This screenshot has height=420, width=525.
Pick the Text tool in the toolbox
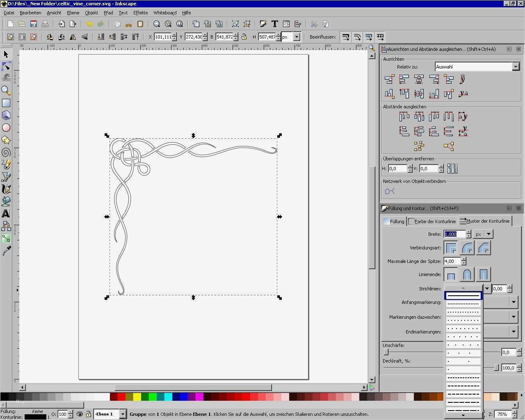click(x=6, y=214)
